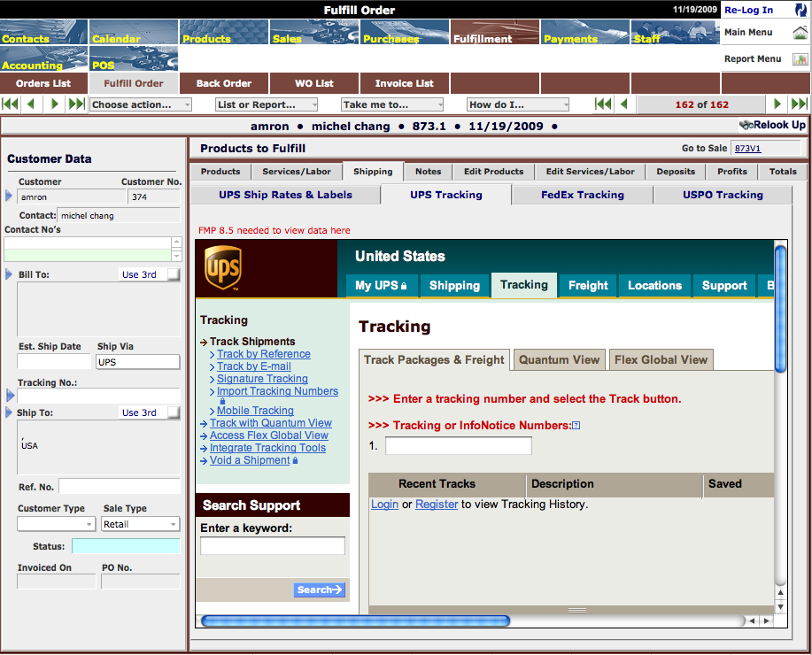The height and width of the screenshot is (655, 812).
Task: Open the Accounting module icon
Action: [44, 58]
